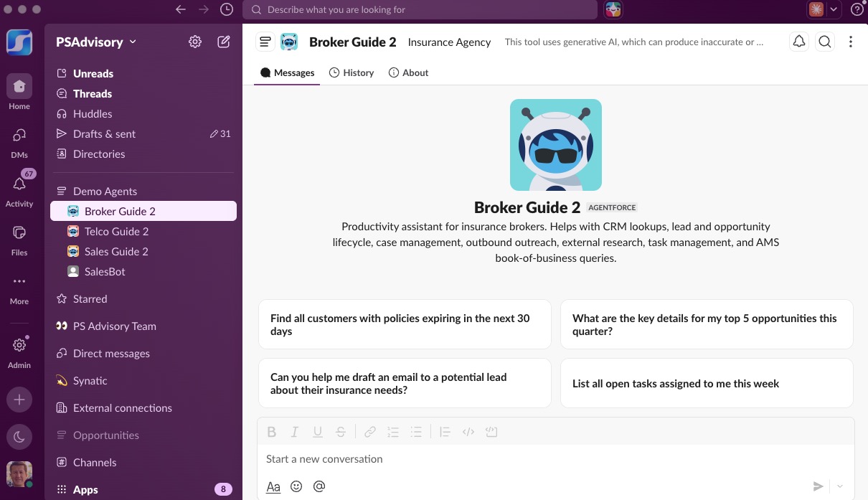Open sidebar preferences gear icon
Image resolution: width=868 pixels, height=500 pixels.
195,42
